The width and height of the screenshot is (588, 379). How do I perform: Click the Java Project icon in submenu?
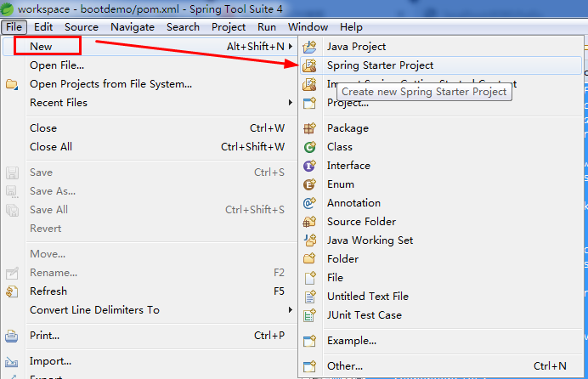click(x=310, y=47)
